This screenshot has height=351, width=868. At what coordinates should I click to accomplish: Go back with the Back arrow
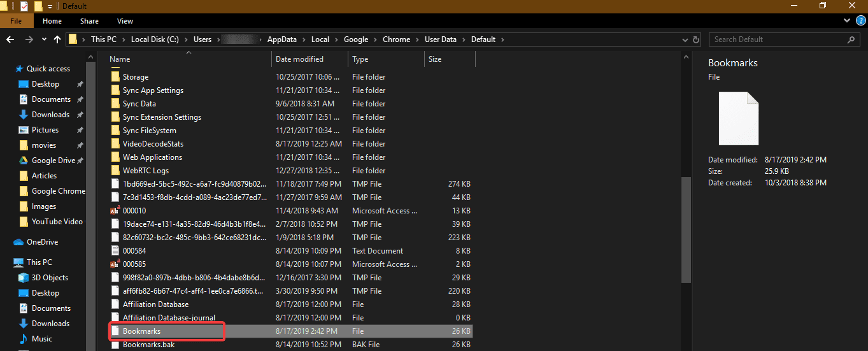coord(10,39)
